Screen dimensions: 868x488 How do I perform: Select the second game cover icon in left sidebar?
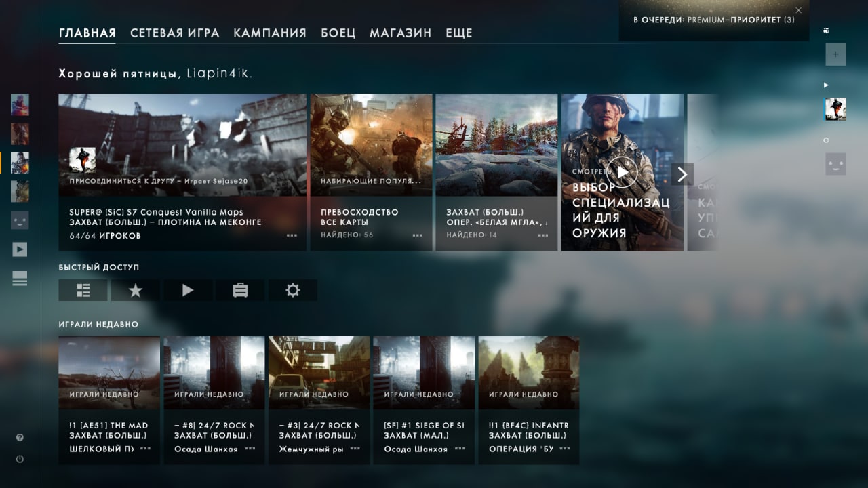20,134
